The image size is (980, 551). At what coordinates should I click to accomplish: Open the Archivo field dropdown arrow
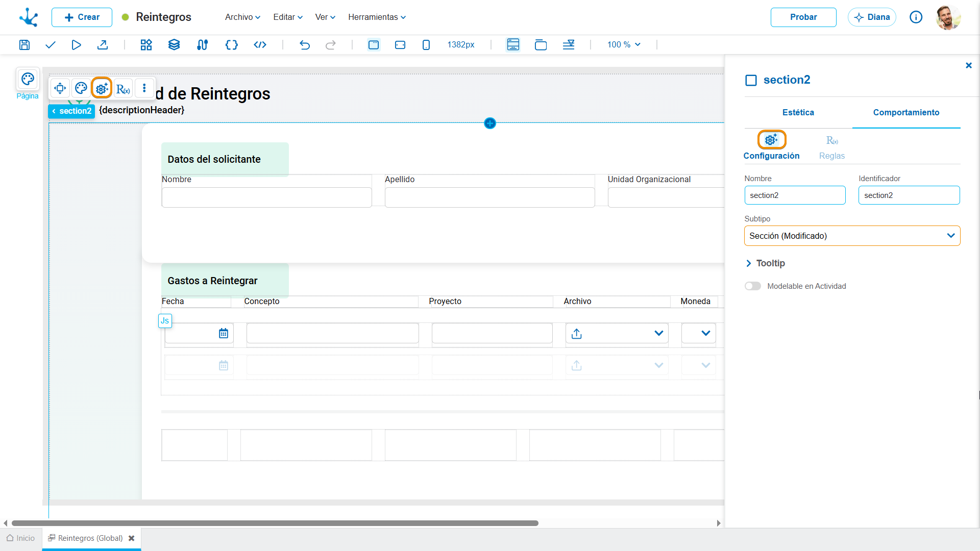[658, 334]
